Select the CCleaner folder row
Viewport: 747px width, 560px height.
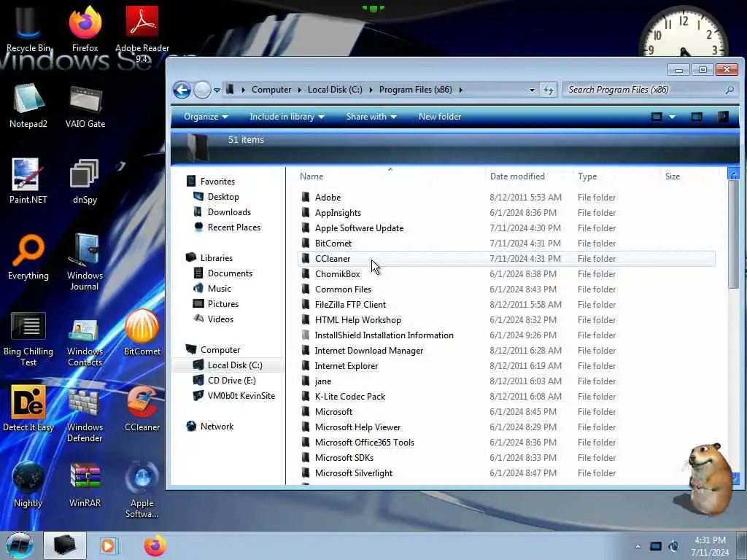point(506,259)
